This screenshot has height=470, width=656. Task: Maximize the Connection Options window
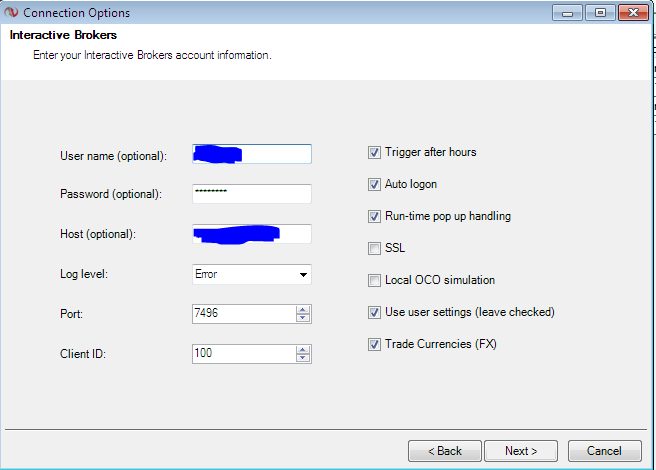(x=600, y=13)
